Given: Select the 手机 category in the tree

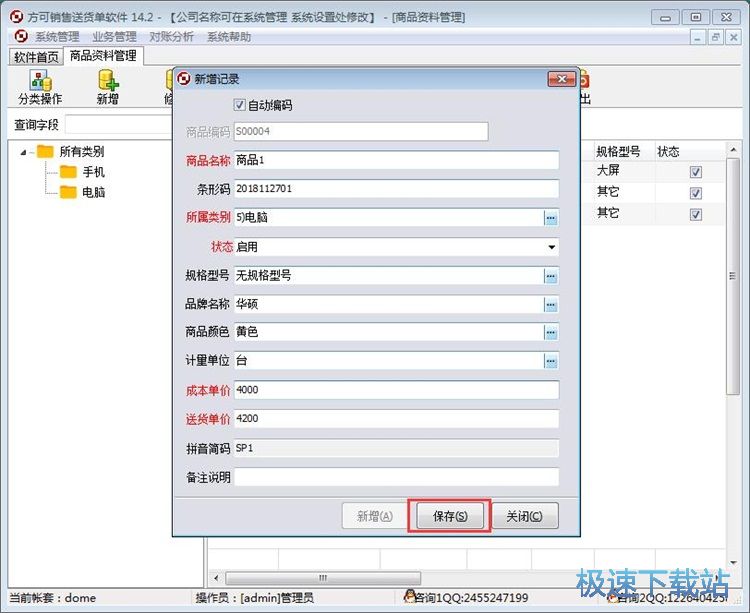Looking at the screenshot, I should (x=93, y=172).
